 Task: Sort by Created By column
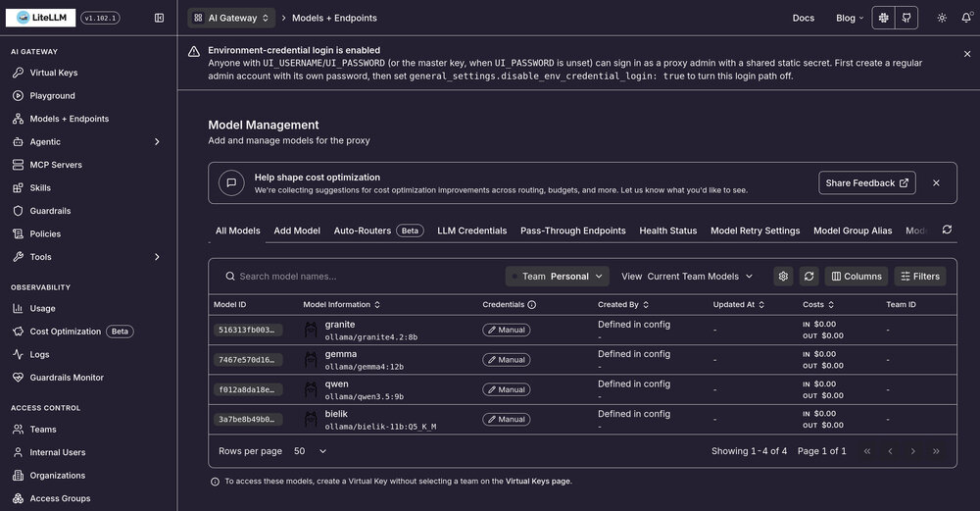tap(623, 305)
